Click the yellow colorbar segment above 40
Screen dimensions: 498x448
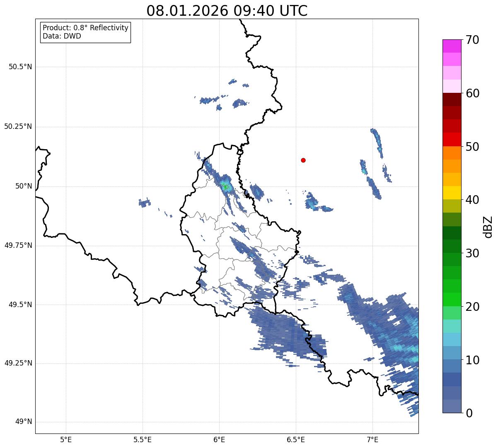[x=452, y=193]
